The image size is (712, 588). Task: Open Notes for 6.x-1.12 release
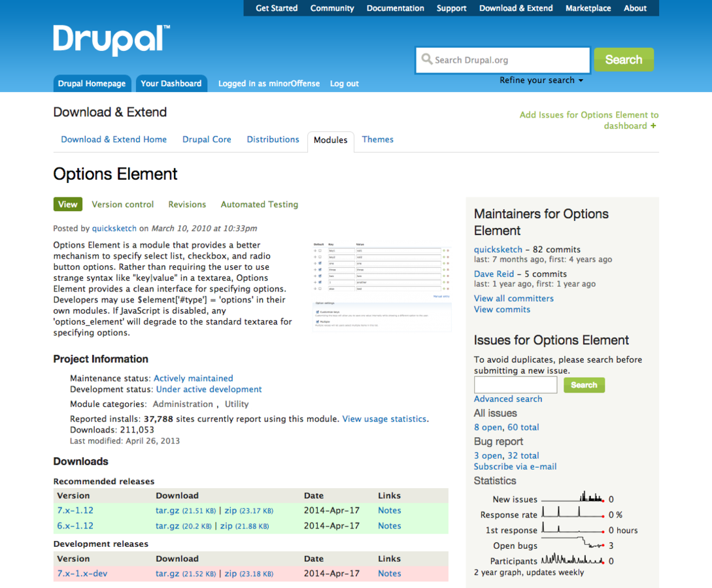point(390,526)
